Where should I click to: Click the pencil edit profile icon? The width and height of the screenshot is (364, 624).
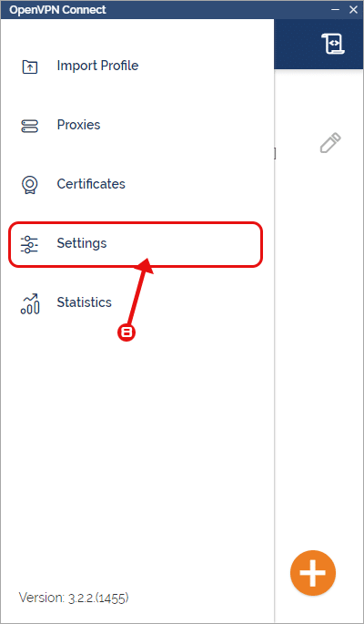tap(330, 143)
